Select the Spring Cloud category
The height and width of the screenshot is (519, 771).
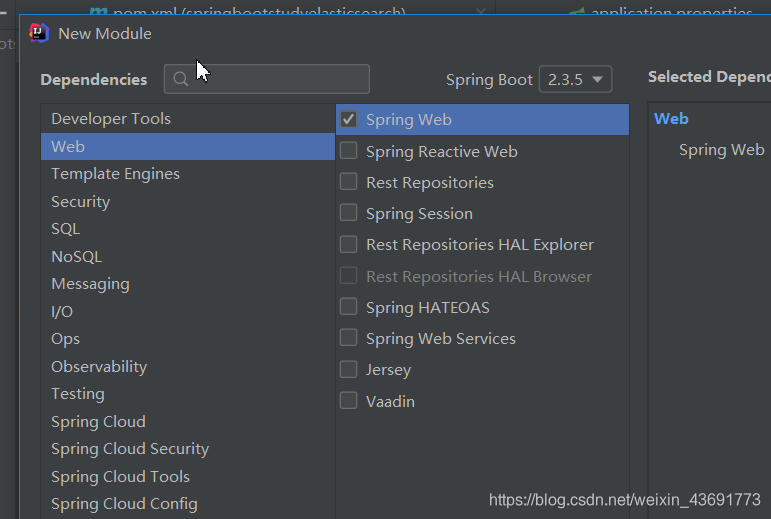pos(188,422)
